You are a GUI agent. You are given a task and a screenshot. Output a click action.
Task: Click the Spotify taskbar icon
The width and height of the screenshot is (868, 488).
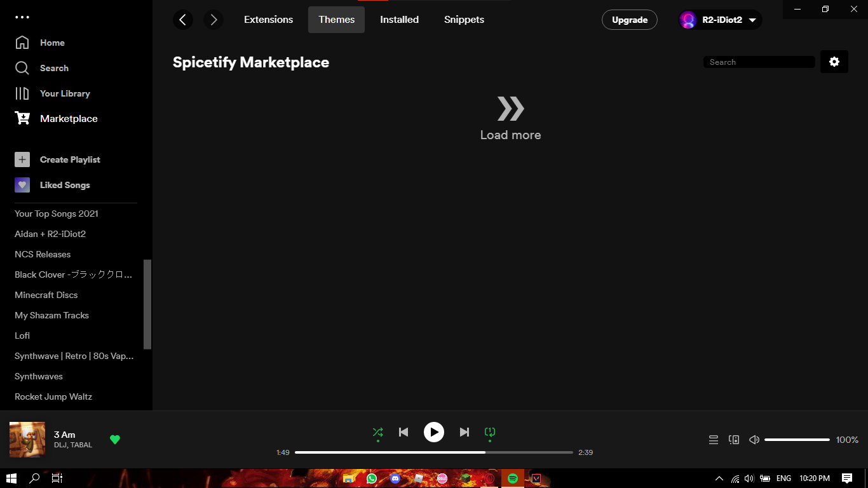[x=513, y=478]
